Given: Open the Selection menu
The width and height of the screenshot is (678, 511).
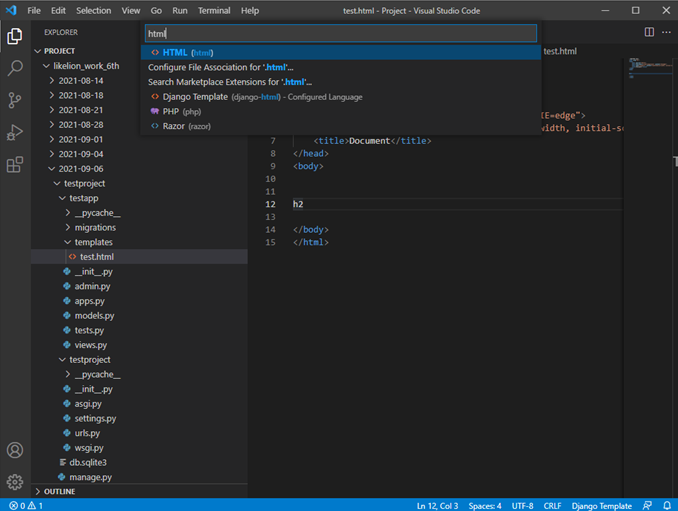Looking at the screenshot, I should click(94, 10).
